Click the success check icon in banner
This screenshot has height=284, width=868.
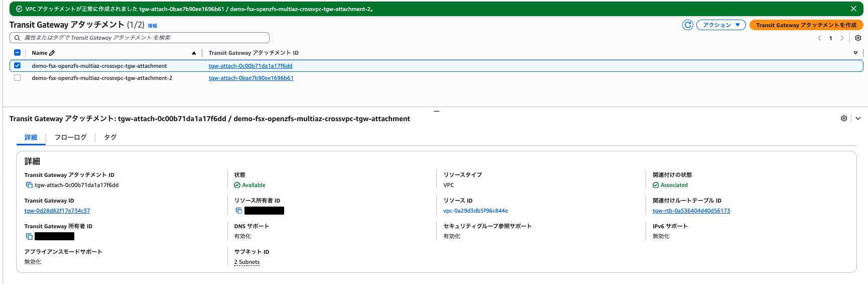[19, 9]
